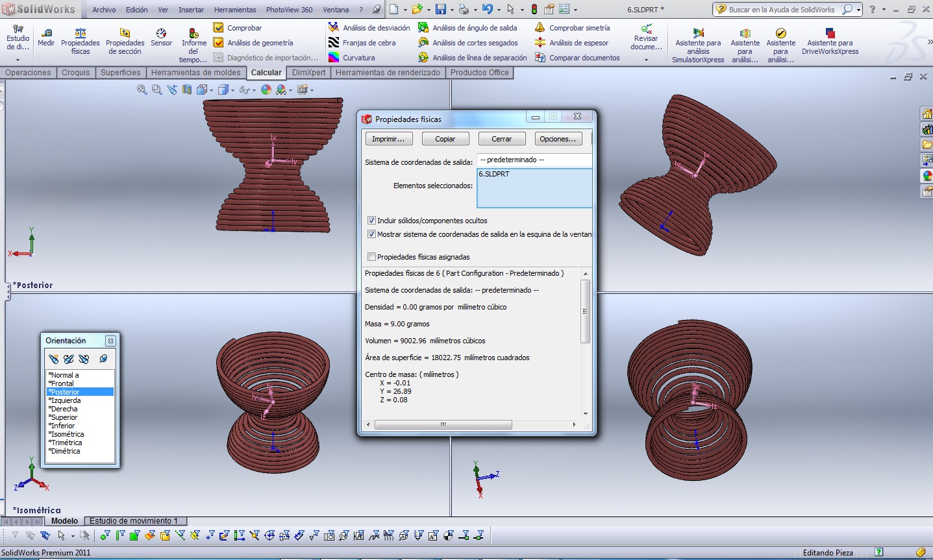Expand hidden ribbon tools chevron
This screenshot has height=560, width=933.
coord(929,42)
